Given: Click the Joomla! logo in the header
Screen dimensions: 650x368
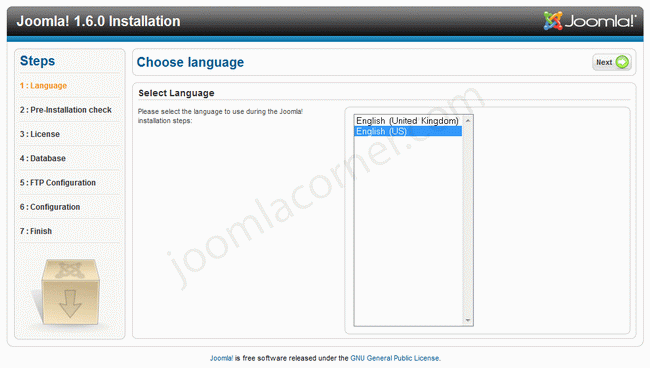Looking at the screenshot, I should click(x=589, y=21).
